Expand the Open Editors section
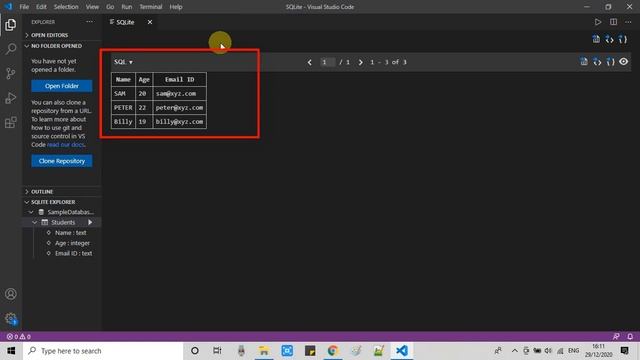Image resolution: width=640 pixels, height=360 pixels. click(61, 35)
